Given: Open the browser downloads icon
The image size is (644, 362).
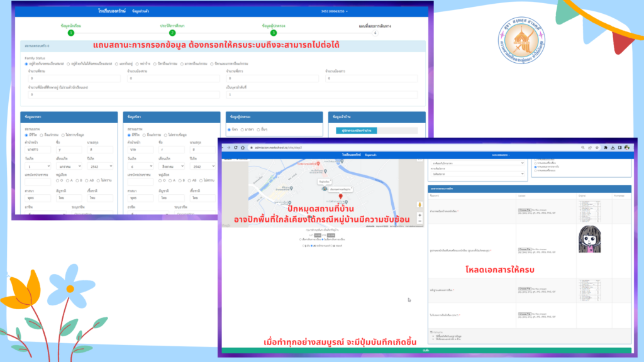Looking at the screenshot, I should tap(613, 147).
